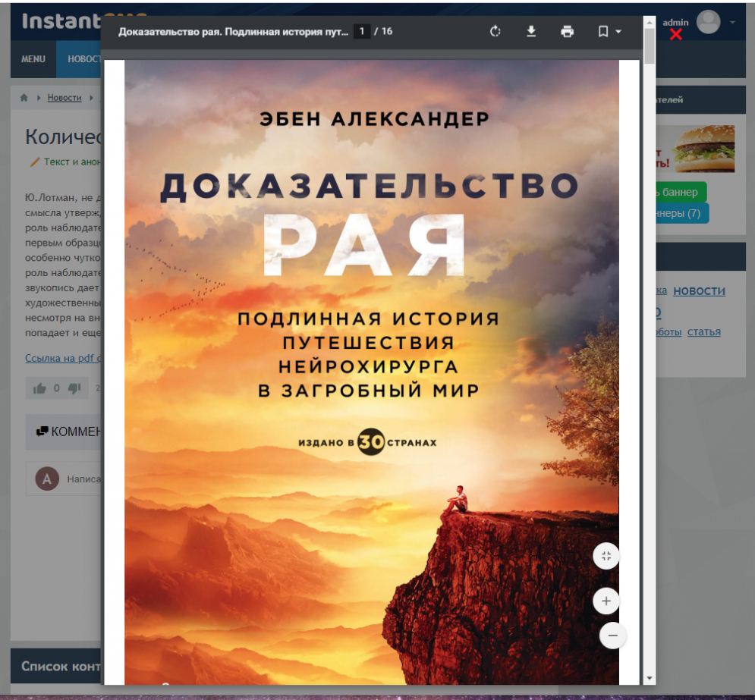Click the PDF viewer scrollbar up arrow
Image resolution: width=755 pixels, height=700 pixels.
coord(649,22)
